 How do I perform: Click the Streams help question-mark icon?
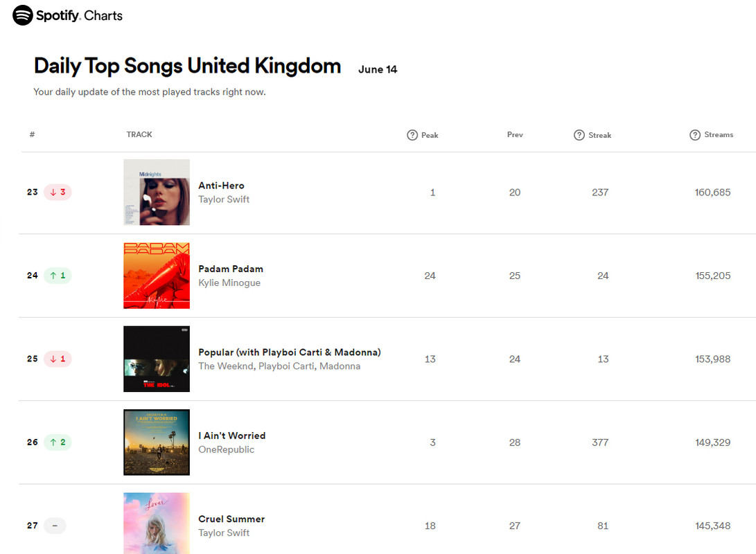click(x=695, y=135)
